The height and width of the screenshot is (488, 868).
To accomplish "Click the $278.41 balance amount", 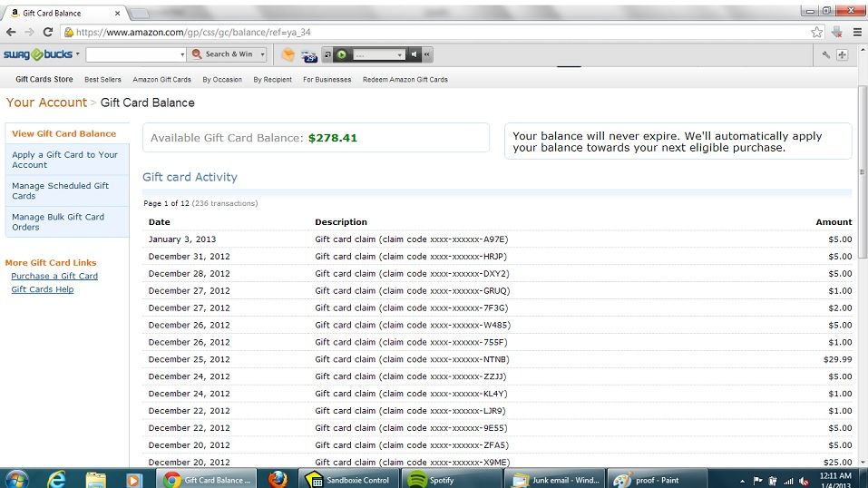I will click(x=333, y=138).
